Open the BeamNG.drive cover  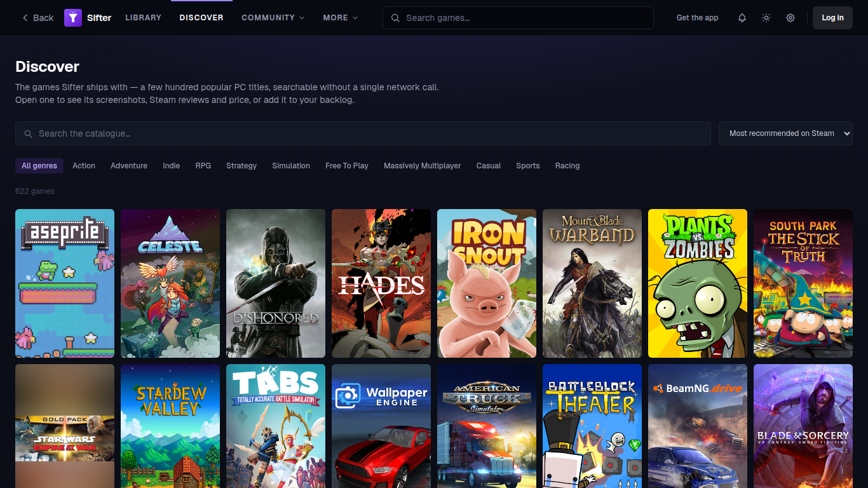(x=698, y=426)
